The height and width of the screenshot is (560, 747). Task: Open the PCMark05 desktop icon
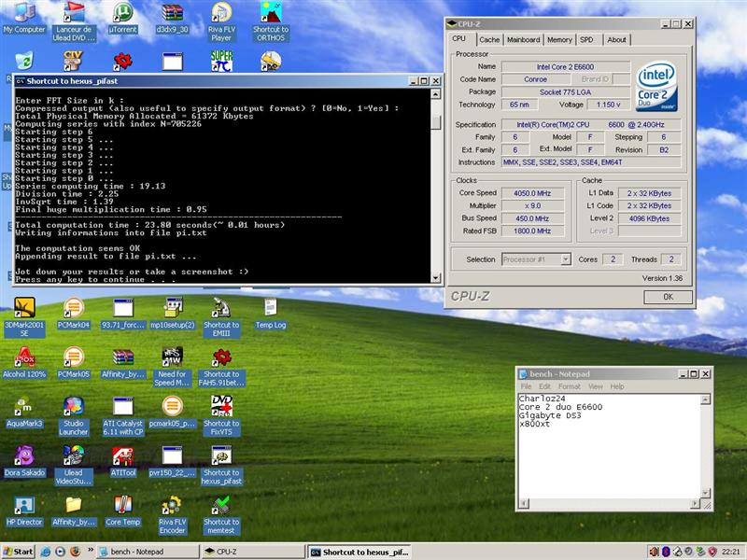pos(74,362)
